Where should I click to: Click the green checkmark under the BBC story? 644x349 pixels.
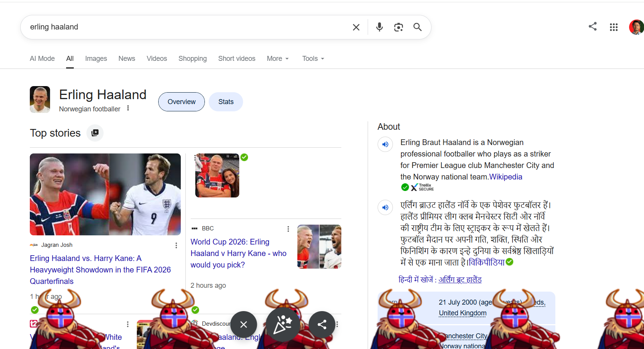coord(195,310)
